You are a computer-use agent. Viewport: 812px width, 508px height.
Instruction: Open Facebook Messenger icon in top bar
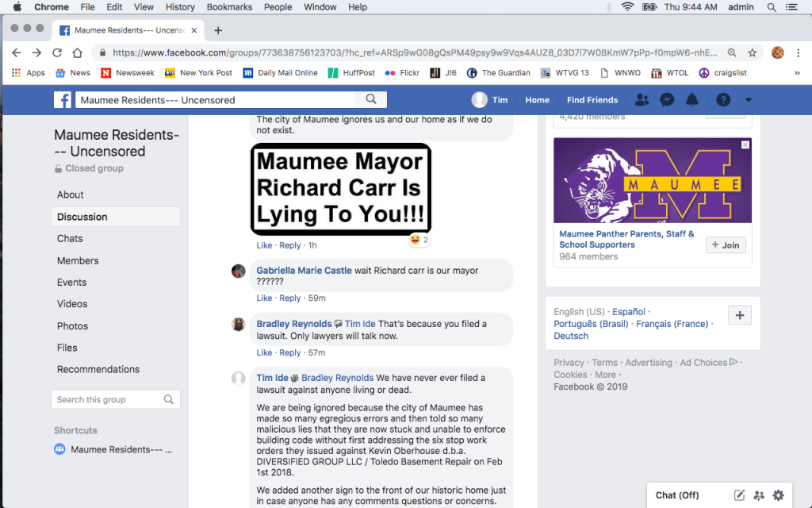tap(667, 100)
